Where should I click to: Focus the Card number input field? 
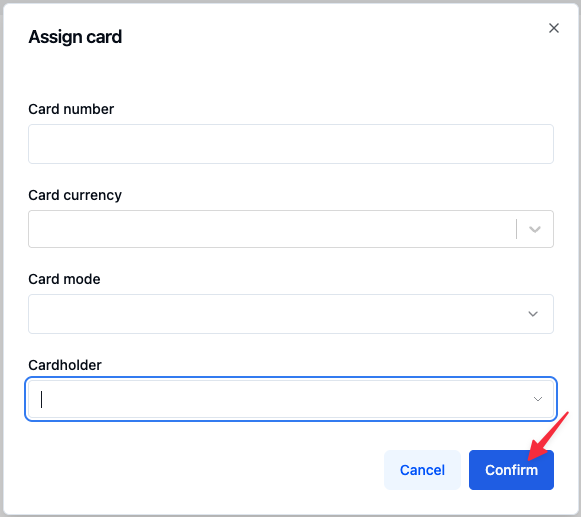[x=291, y=144]
